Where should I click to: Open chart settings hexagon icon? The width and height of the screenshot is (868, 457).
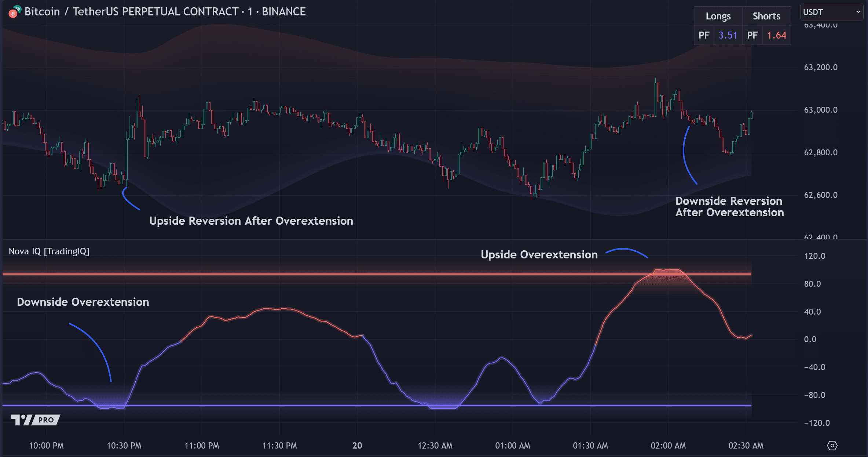tap(832, 446)
